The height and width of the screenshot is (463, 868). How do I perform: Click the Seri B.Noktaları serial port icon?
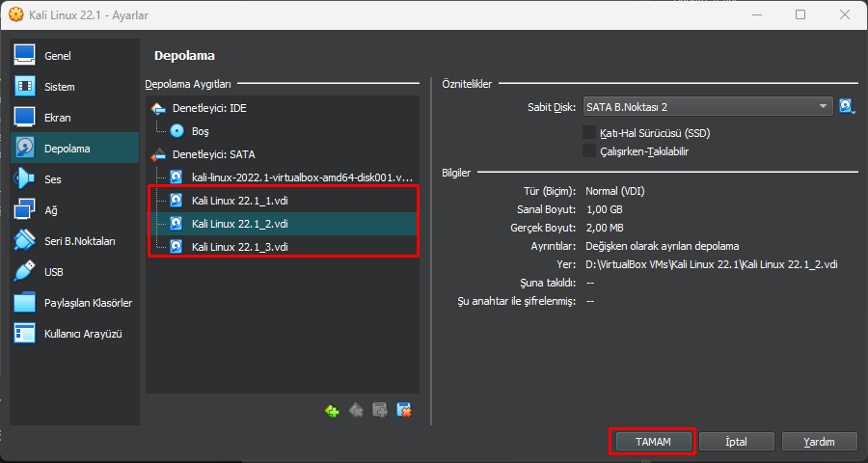(24, 241)
